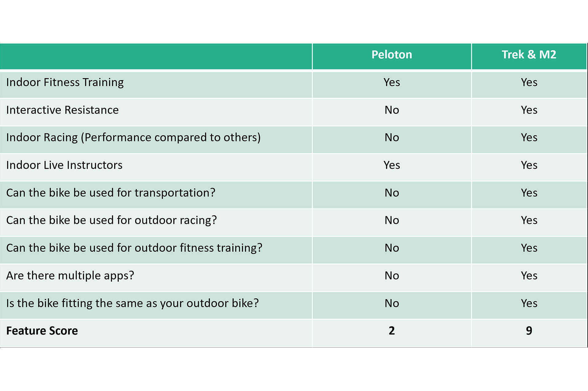
Task: Click the Interactive Resistance row label
Action: click(x=62, y=110)
